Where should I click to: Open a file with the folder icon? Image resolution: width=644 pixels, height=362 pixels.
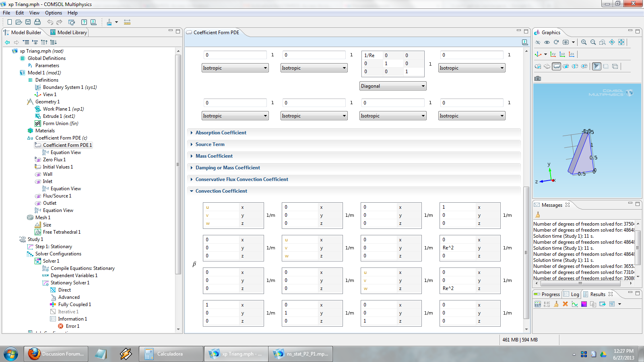[x=19, y=22]
